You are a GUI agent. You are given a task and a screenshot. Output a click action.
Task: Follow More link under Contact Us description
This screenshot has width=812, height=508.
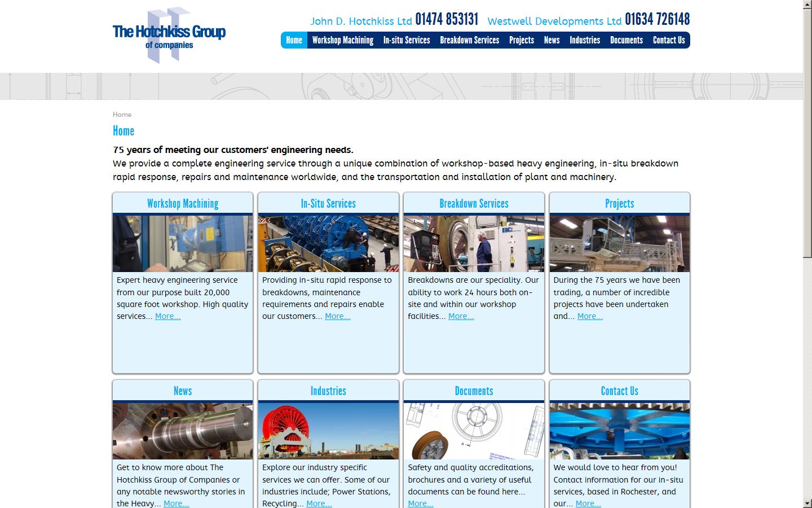588,503
